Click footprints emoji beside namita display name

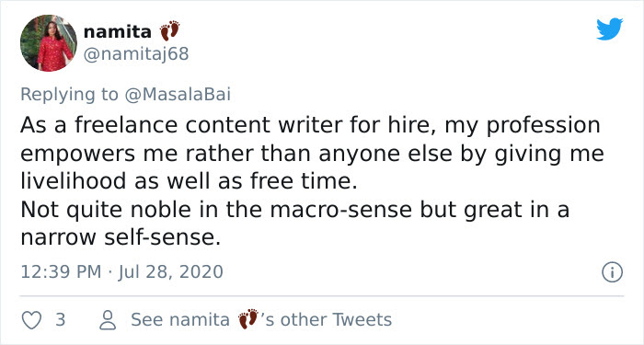tap(169, 30)
